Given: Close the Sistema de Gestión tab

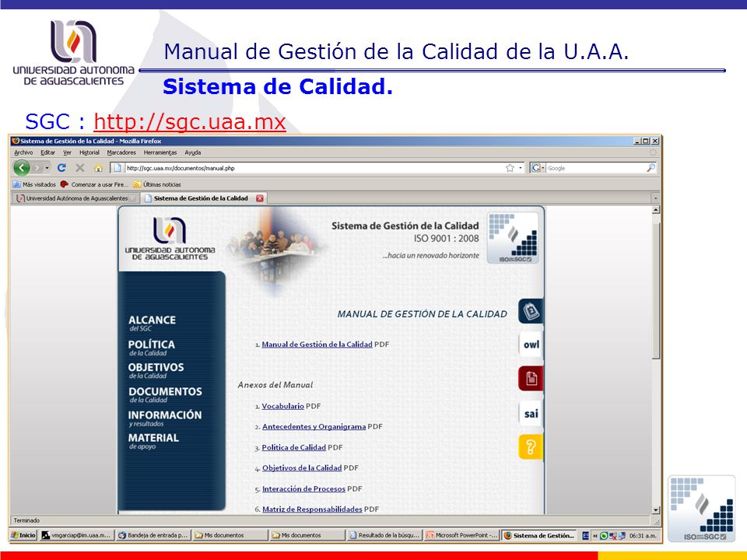Looking at the screenshot, I should tap(260, 198).
